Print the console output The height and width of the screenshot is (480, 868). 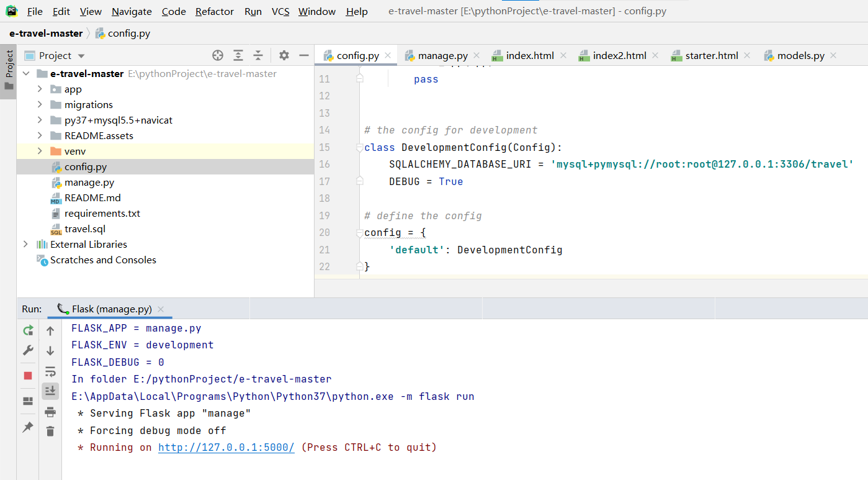(50, 412)
